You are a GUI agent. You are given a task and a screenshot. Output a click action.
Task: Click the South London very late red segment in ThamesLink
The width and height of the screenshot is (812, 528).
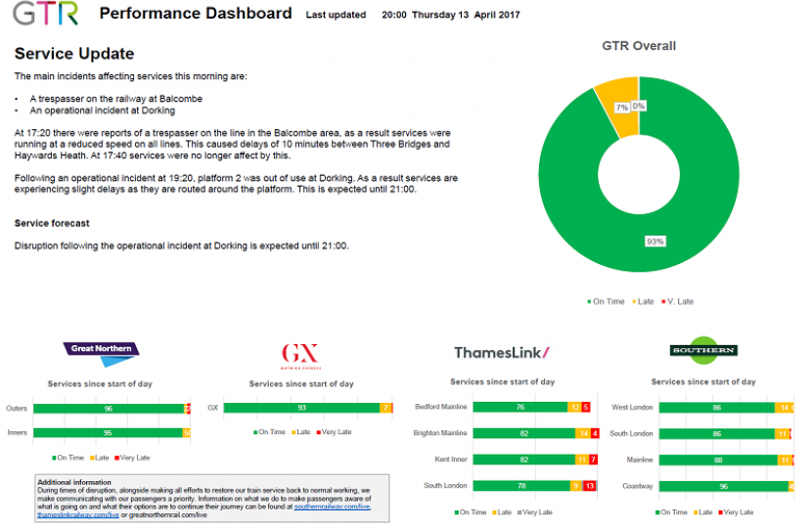[589, 485]
